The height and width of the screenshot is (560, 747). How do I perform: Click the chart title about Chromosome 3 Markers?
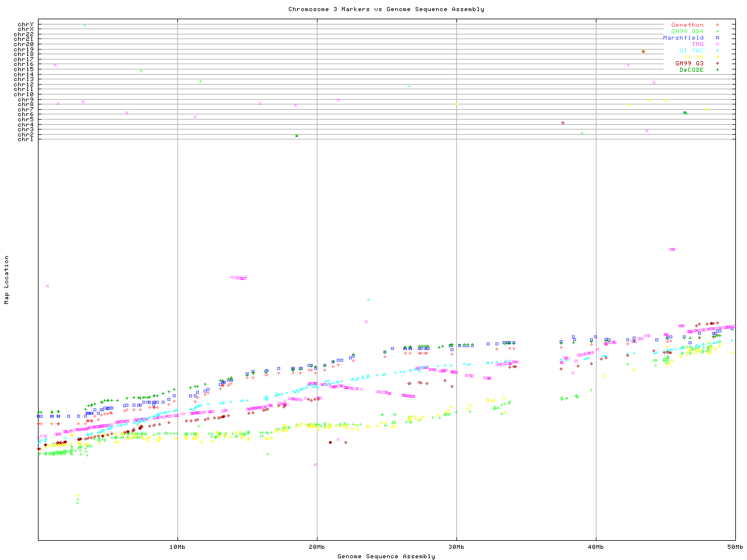(386, 9)
